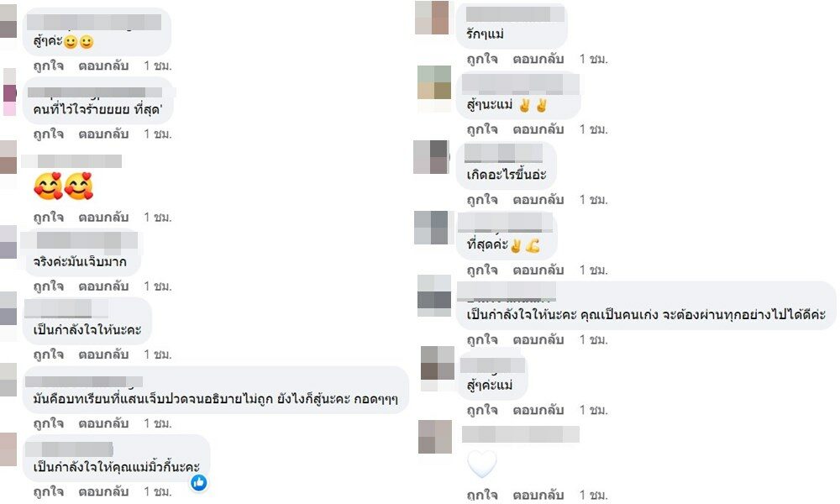840x504 pixels.
Task: Click the smiley emojis after สู้ๆค่ะ
Action: tap(79, 42)
